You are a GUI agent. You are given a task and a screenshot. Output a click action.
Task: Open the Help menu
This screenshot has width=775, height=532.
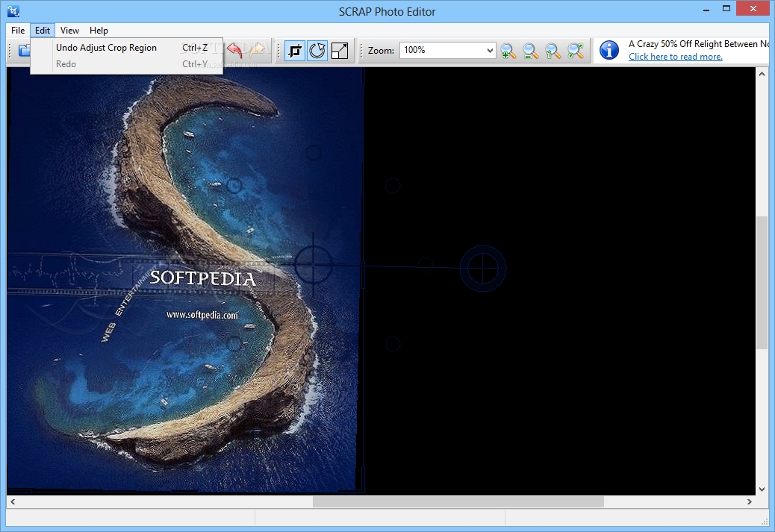click(x=99, y=30)
